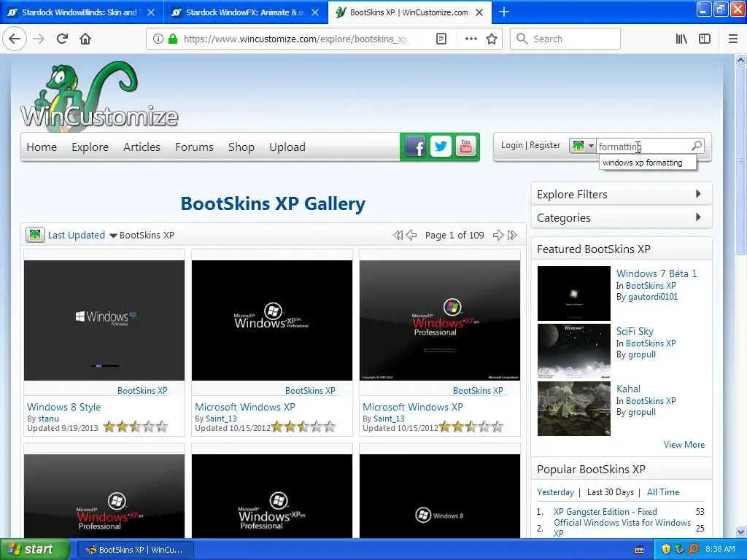Viewport: 747px width, 560px height.
Task: Open the Shop menu item
Action: point(241,147)
